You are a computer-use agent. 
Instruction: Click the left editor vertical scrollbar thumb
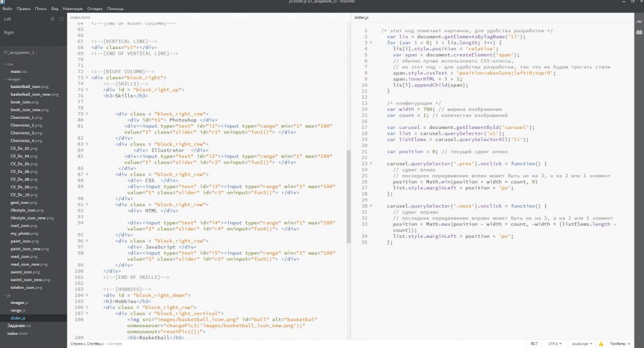348,196
